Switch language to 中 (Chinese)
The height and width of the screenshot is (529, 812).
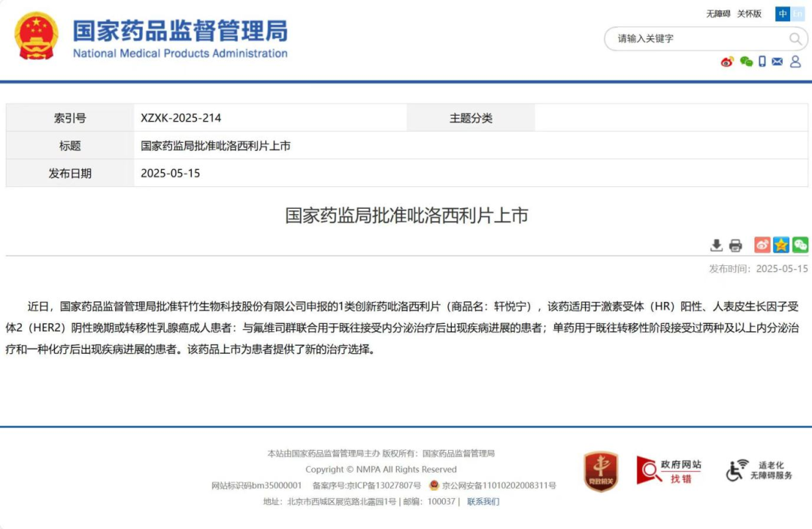(783, 14)
